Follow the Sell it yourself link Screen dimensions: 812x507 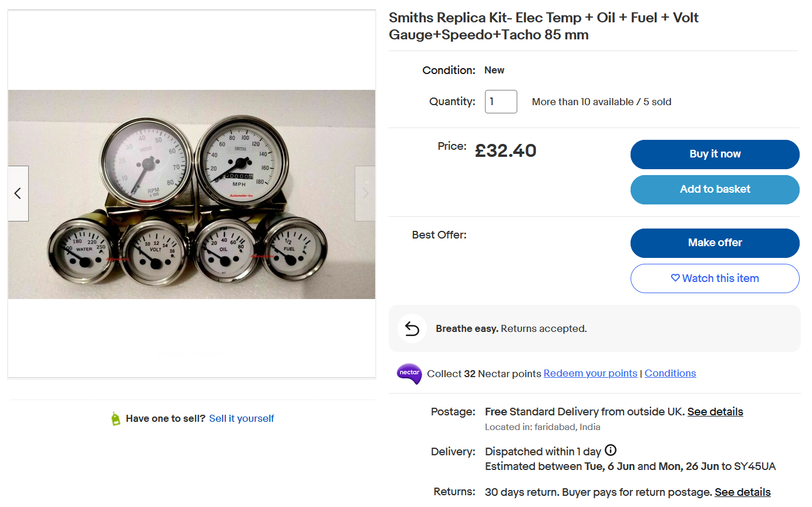coord(241,418)
